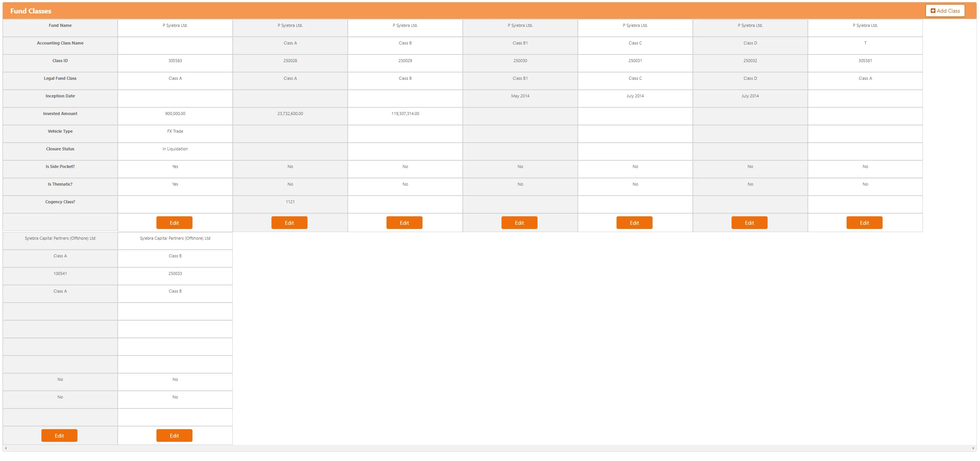The image size is (980, 461).
Task: Edit the Class D column 250032
Action: (x=749, y=223)
